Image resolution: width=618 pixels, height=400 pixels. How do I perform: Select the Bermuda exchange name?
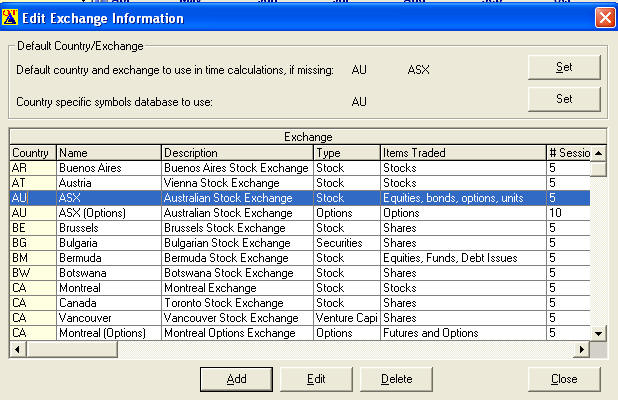pos(109,258)
